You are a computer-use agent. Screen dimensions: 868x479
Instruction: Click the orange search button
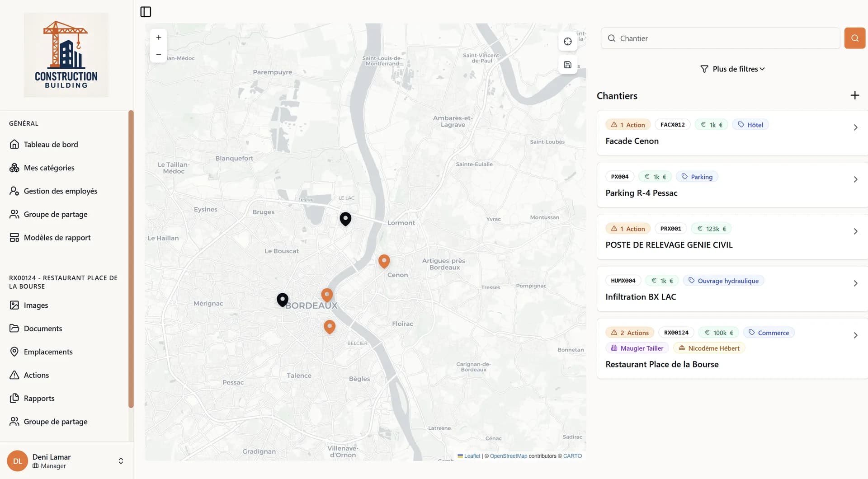pos(854,38)
